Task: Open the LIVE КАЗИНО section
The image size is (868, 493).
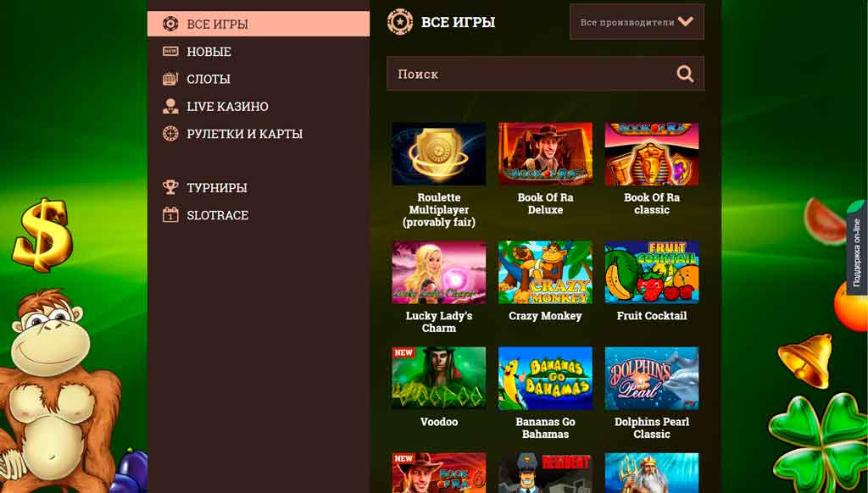Action: click(x=227, y=107)
